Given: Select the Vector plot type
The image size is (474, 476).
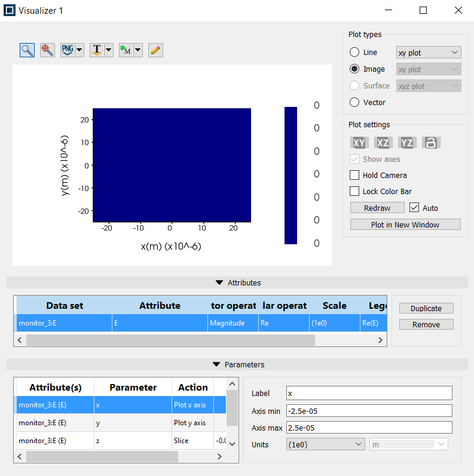Looking at the screenshot, I should (354, 102).
